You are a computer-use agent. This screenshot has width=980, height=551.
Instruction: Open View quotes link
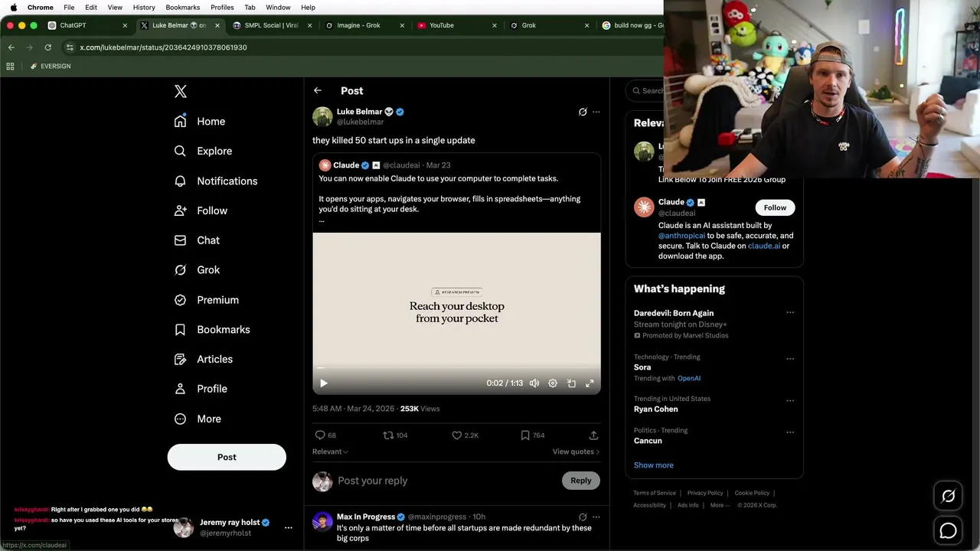tap(576, 452)
